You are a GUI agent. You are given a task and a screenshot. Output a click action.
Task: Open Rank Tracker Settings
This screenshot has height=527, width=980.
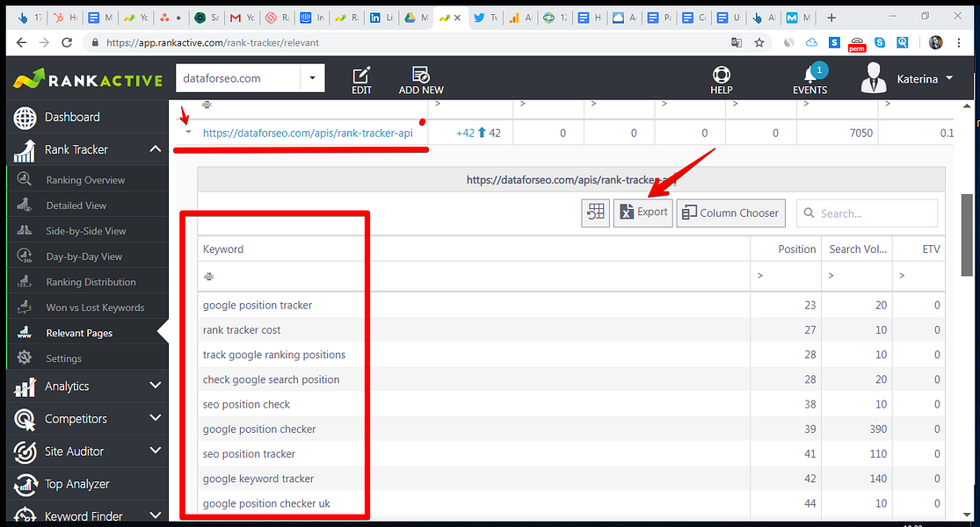[88, 359]
